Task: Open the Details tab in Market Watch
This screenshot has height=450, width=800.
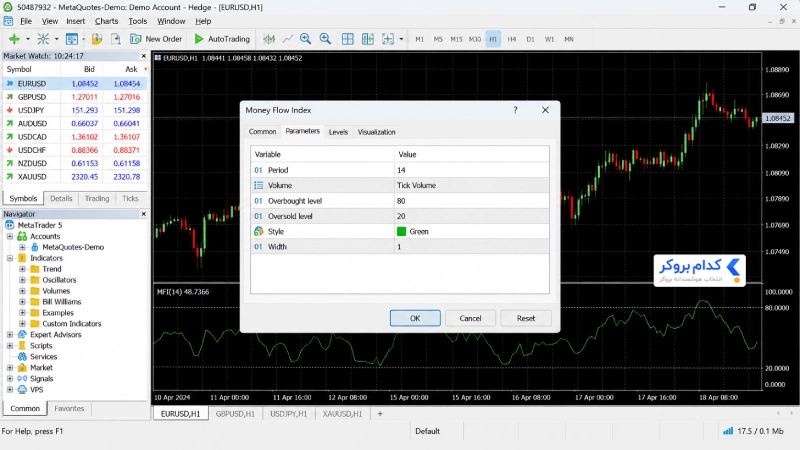Action: (61, 198)
